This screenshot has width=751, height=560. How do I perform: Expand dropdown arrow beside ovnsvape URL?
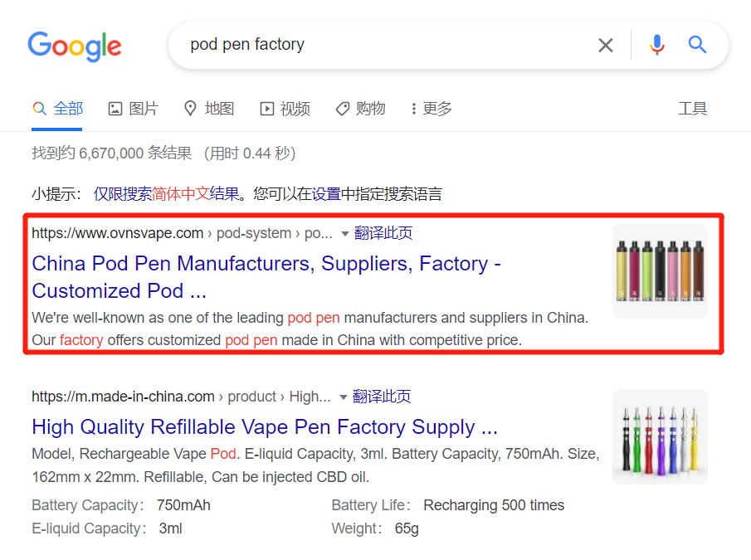(345, 234)
